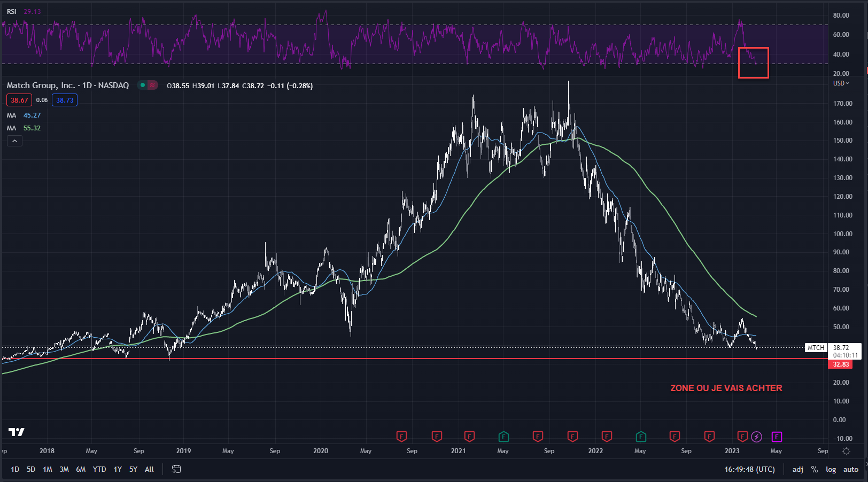Click the Match Group, Inc. symbol title
868x482 pixels.
click(68, 85)
